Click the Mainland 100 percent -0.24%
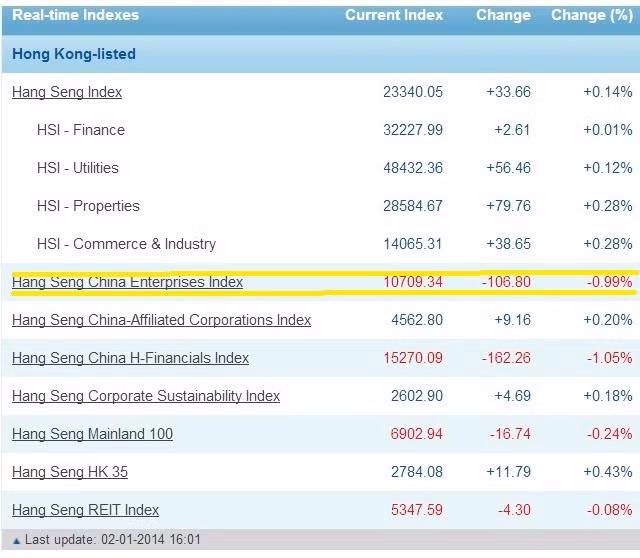Screen dimensions: 640x558 609,434
